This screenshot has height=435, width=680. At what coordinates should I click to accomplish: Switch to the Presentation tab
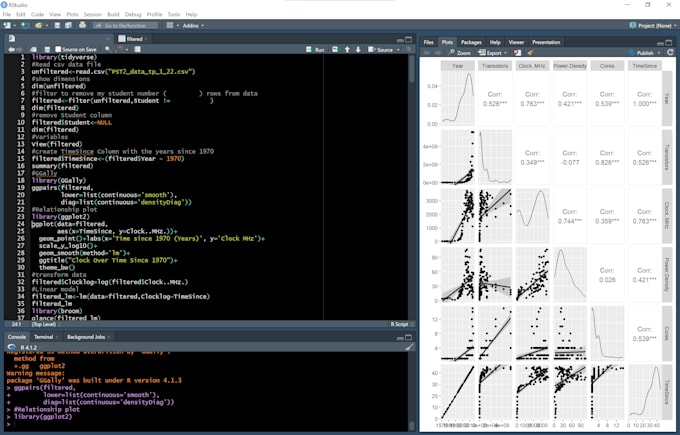(546, 43)
